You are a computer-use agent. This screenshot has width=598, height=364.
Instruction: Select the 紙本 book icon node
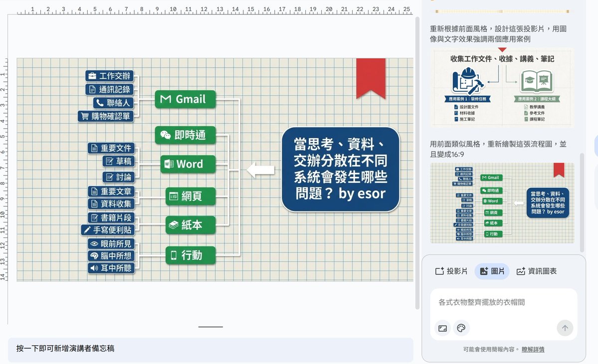point(190,225)
